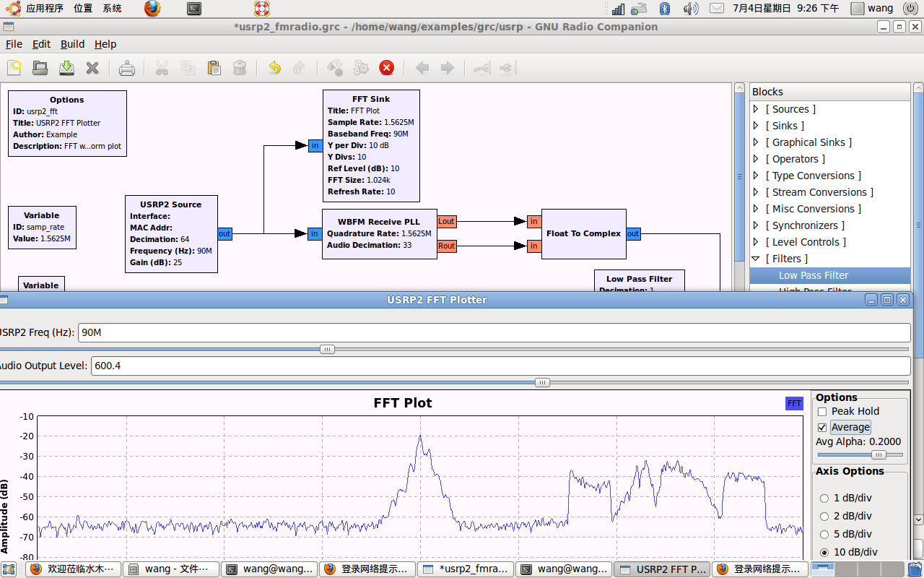The width and height of the screenshot is (924, 578).
Task: Select 5 dB/div axis option
Action: click(x=824, y=535)
